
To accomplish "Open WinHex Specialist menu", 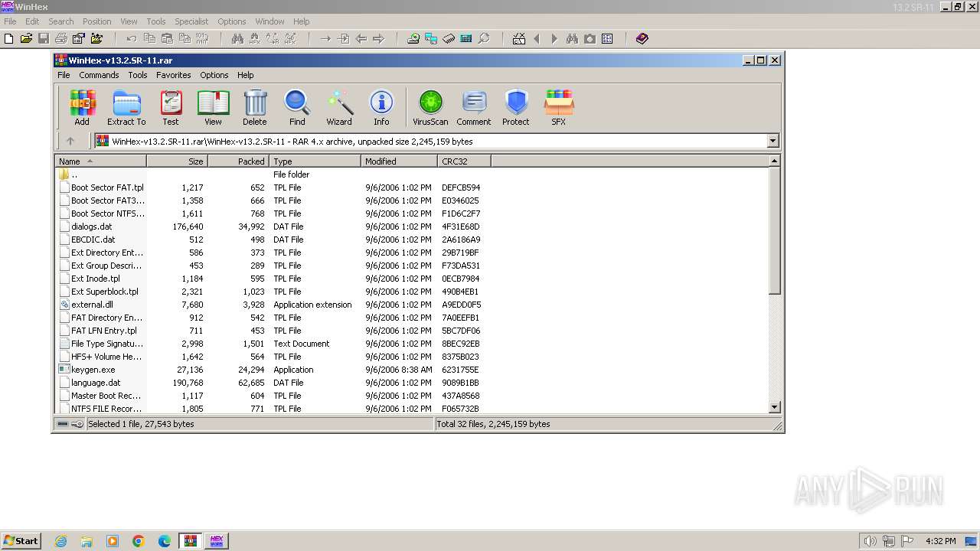I will pos(191,21).
